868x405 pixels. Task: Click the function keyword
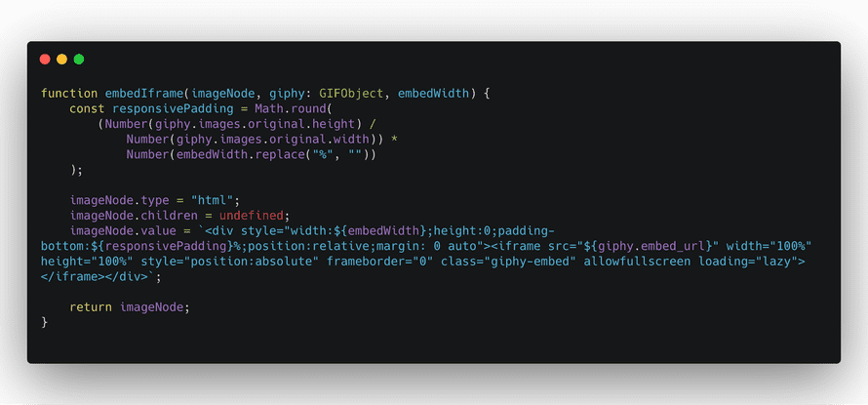coord(69,93)
